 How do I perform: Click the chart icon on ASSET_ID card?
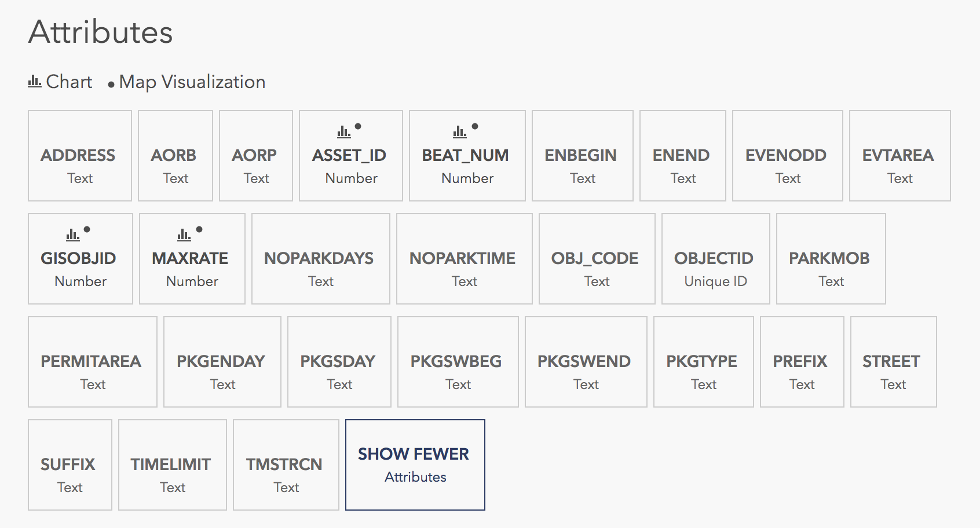pos(343,132)
